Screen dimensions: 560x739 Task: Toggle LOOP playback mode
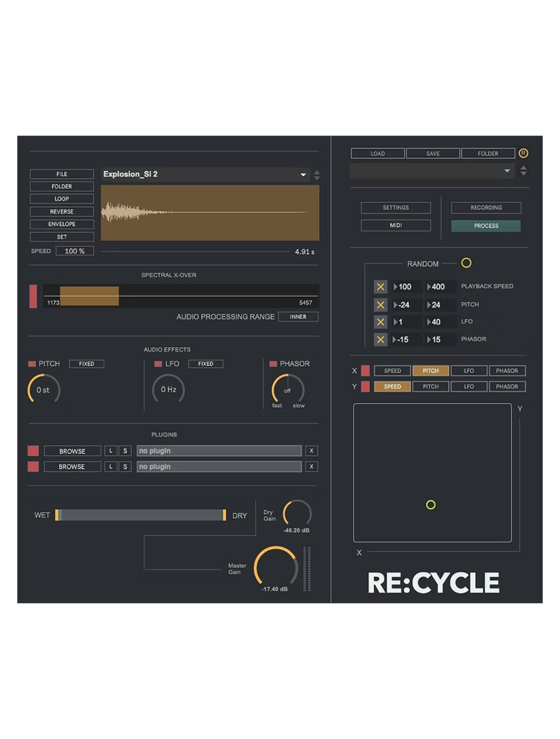click(62, 199)
